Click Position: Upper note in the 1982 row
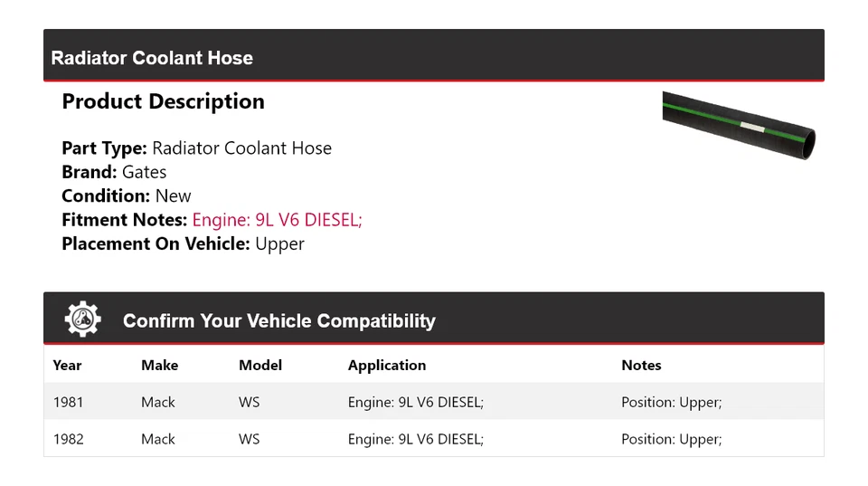868x486 pixels. click(671, 439)
